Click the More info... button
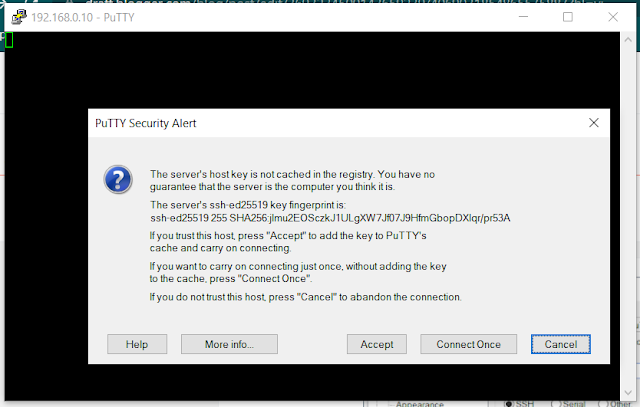 coord(229,344)
